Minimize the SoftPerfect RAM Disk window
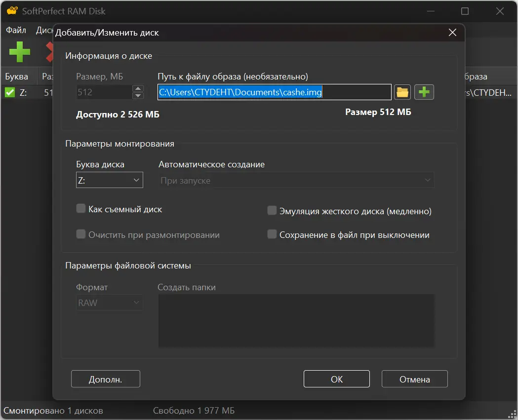Viewport: 518px width, 420px height. pos(431,11)
